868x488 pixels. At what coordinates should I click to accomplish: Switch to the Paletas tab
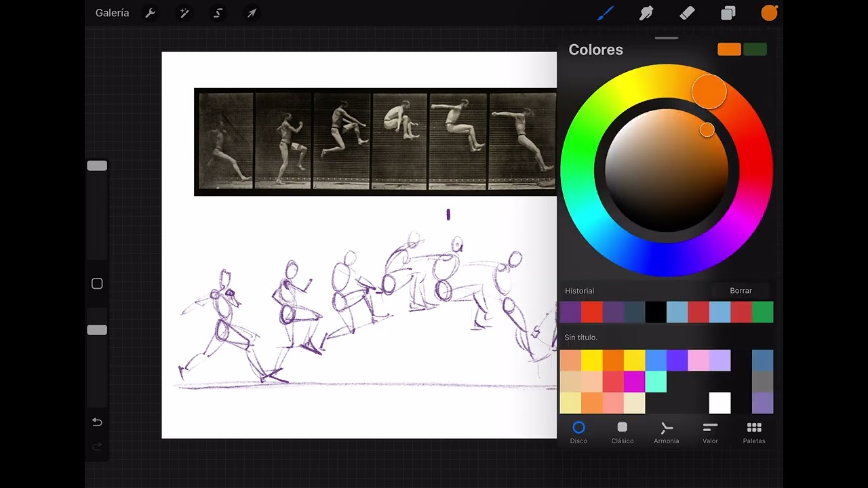pos(753,432)
